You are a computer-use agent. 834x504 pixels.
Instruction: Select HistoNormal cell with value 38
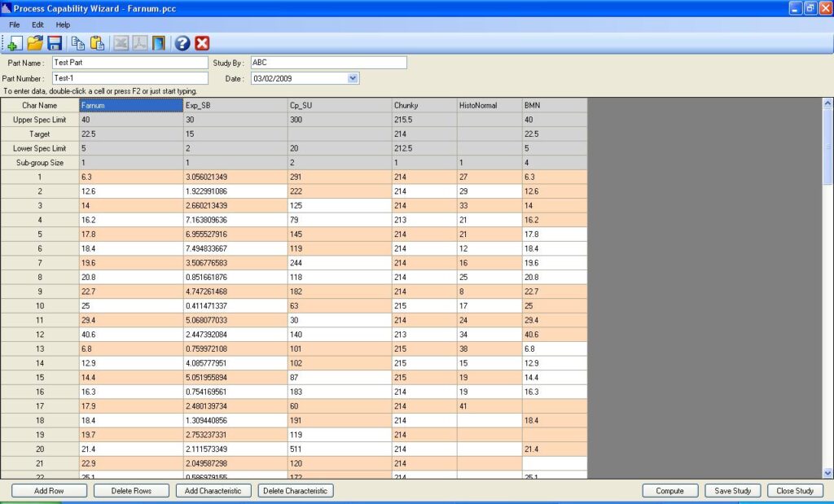[x=489, y=348]
